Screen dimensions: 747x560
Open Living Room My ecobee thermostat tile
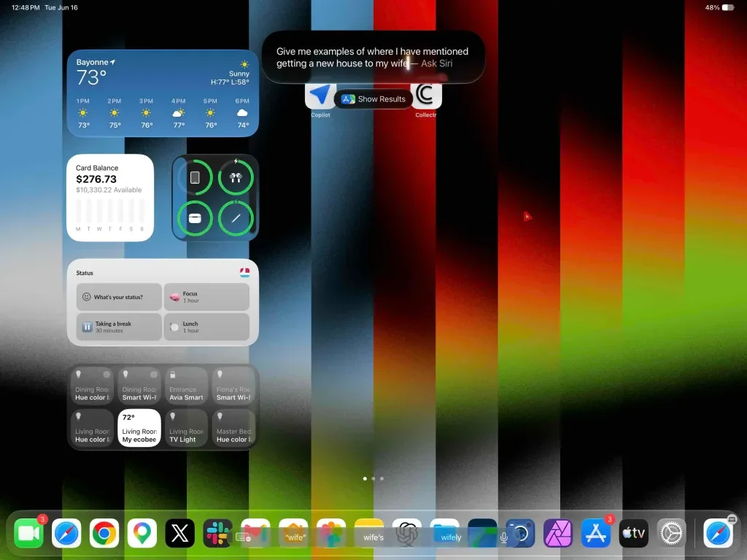coord(139,427)
